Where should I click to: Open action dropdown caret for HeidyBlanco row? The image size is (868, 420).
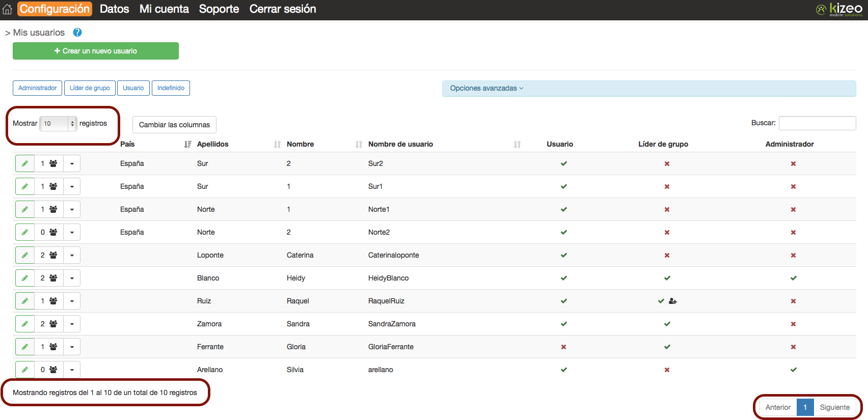pos(72,278)
